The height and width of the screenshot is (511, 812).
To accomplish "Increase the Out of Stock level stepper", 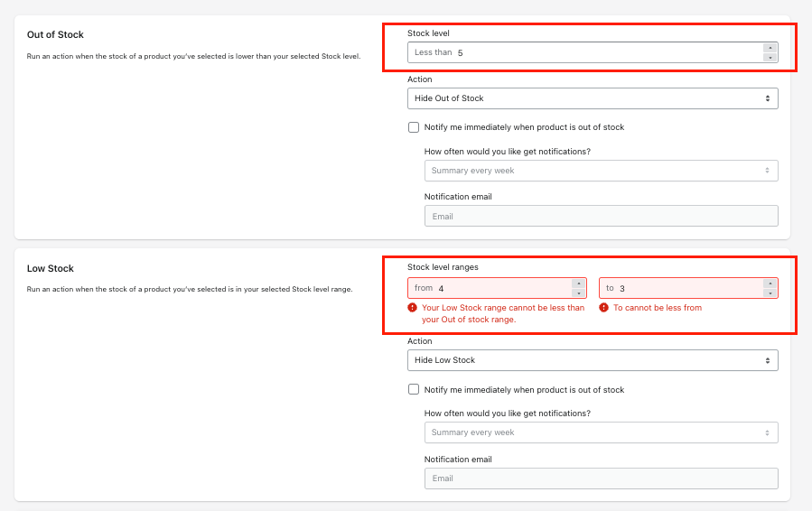I will [x=770, y=48].
